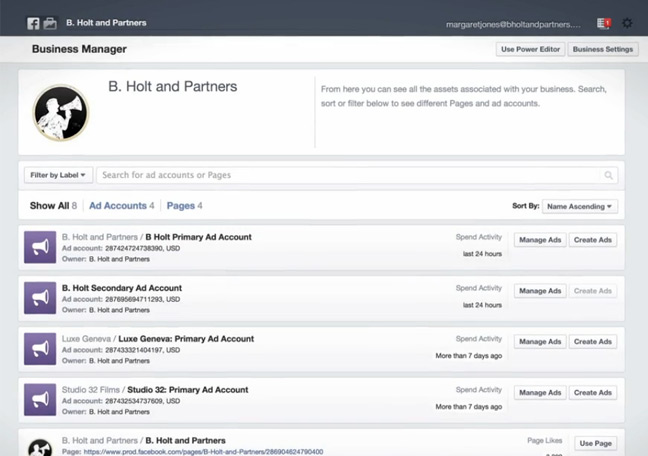Manage Ads for Studio 32 Primary Ad Account
The width and height of the screenshot is (648, 456).
[x=540, y=392]
